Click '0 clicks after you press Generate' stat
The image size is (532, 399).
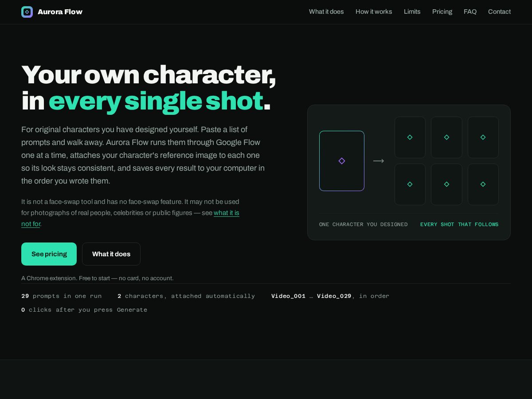[84, 310]
